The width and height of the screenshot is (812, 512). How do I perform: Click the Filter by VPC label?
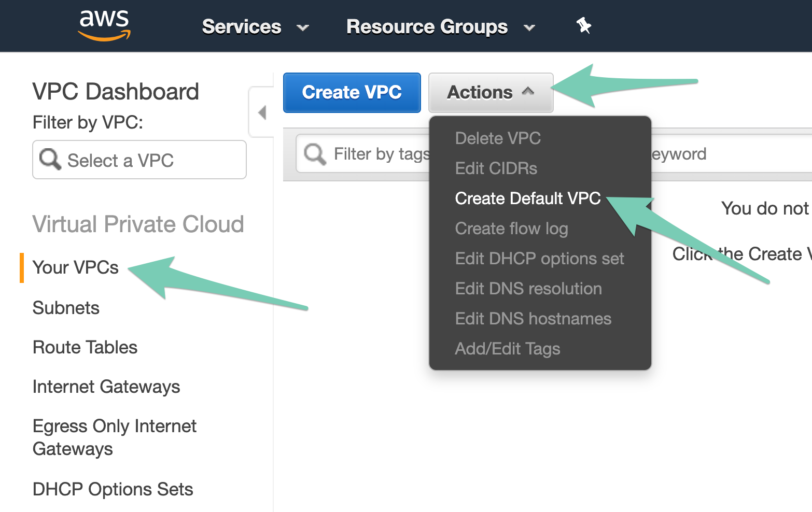(88, 123)
